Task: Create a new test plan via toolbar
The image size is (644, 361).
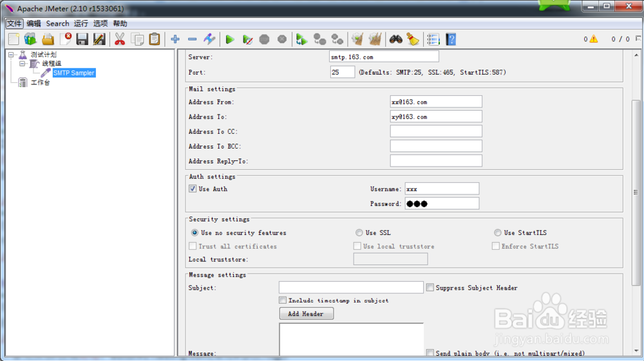Action: 14,39
